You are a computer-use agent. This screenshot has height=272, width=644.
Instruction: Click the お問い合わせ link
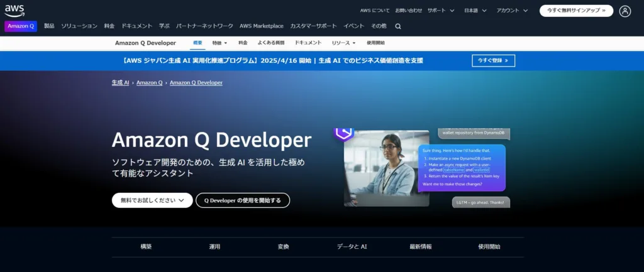409,11
